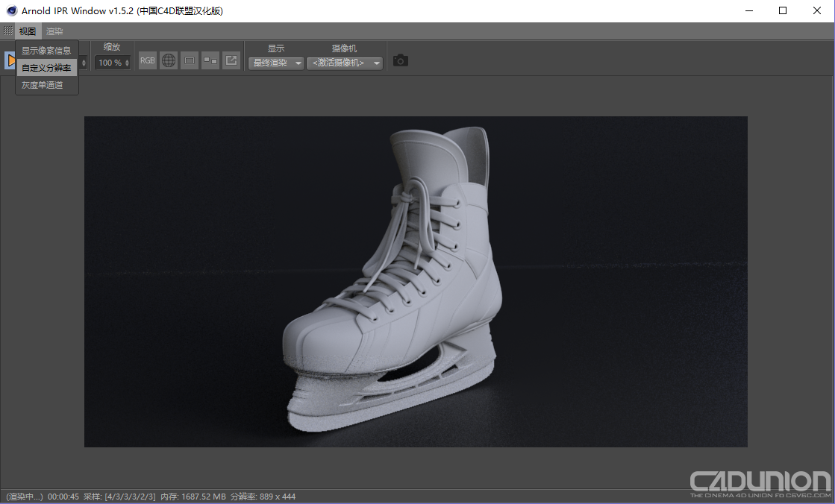Viewport: 835px width, 504px height.
Task: Select 灰度单通道 menu entry
Action: point(46,85)
